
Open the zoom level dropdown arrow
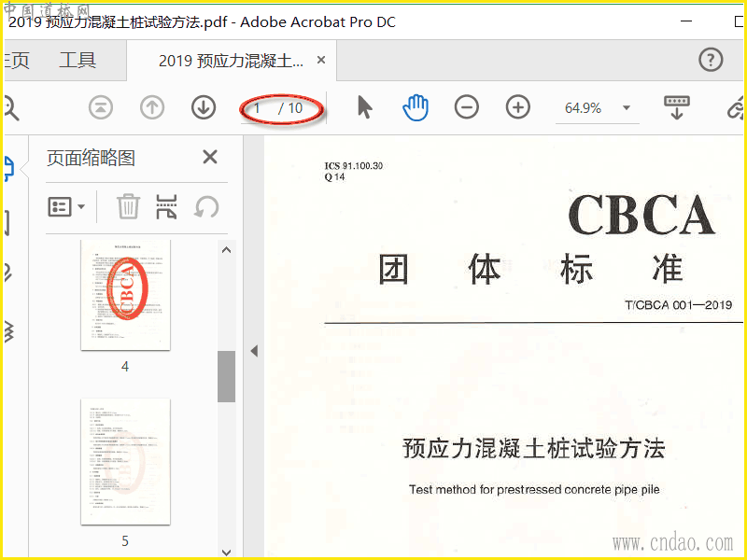(627, 107)
